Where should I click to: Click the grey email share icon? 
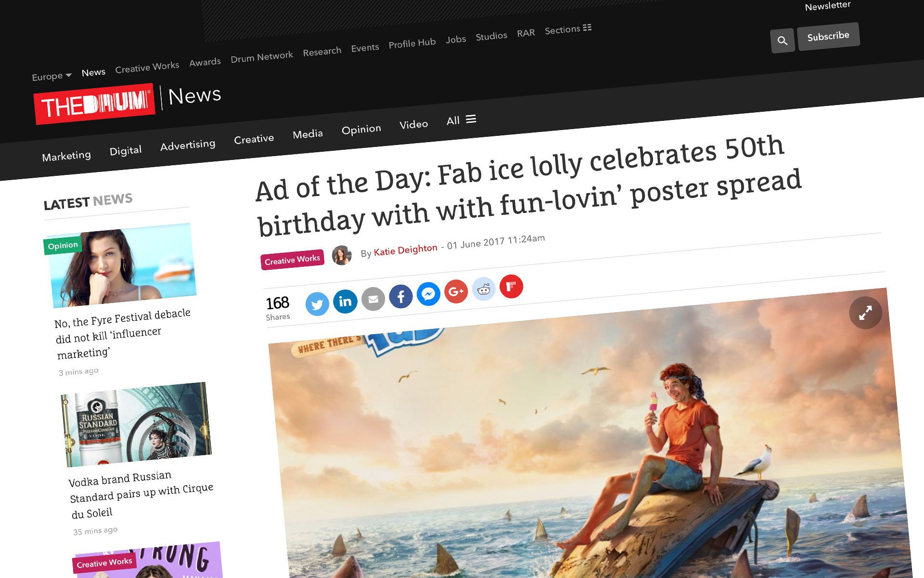(x=373, y=299)
